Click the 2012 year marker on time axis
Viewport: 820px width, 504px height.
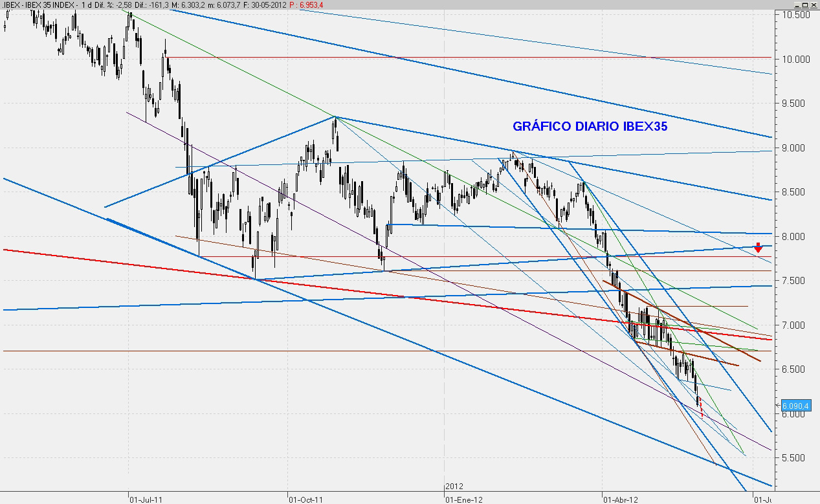click(454, 486)
